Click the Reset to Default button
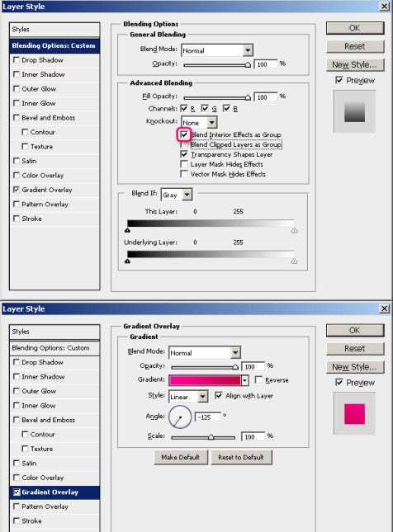The image size is (393, 532). tap(241, 458)
